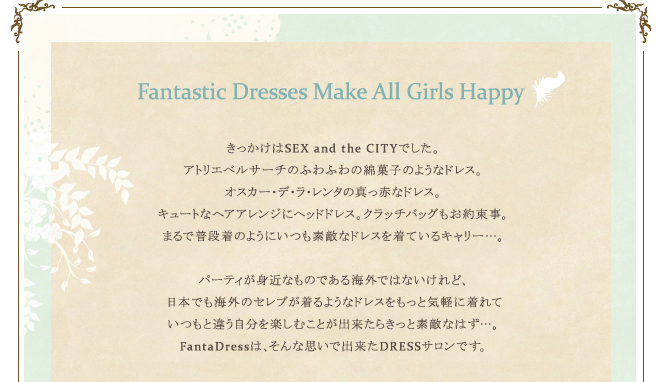The image size is (660, 382).
Task: Click the heading 'Fantastic Dresses Make All Girls Happy'
Action: coord(331,93)
